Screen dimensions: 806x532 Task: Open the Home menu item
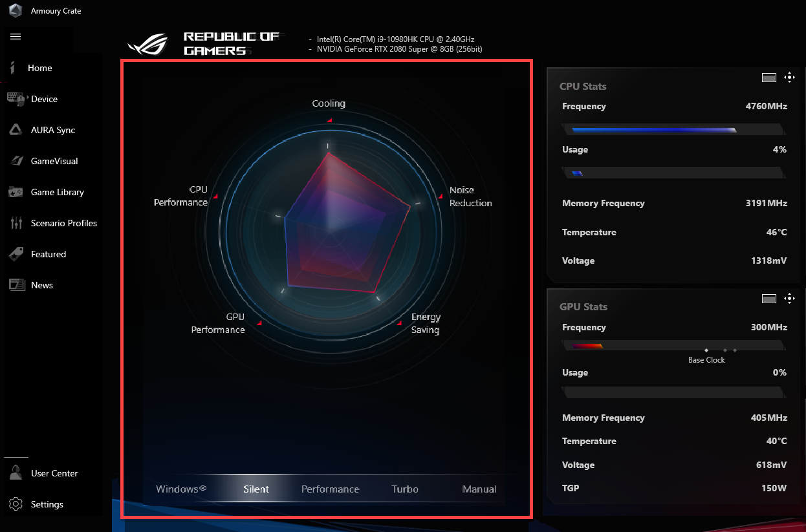click(x=40, y=68)
